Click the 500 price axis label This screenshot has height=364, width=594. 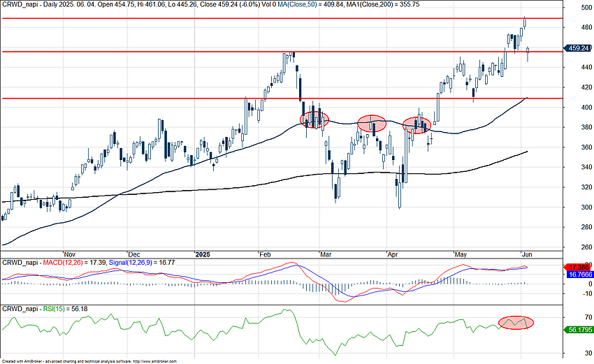587,8
